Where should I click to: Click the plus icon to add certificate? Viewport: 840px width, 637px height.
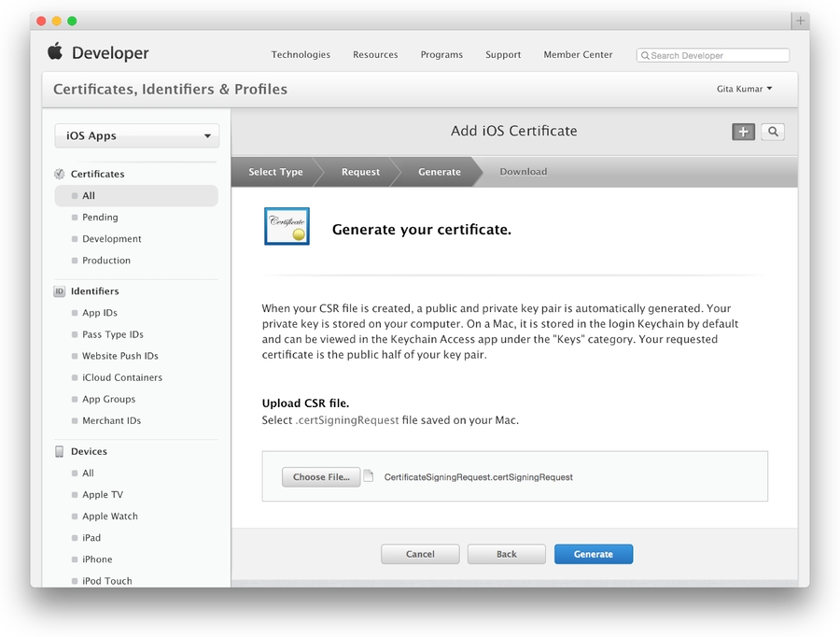743,132
